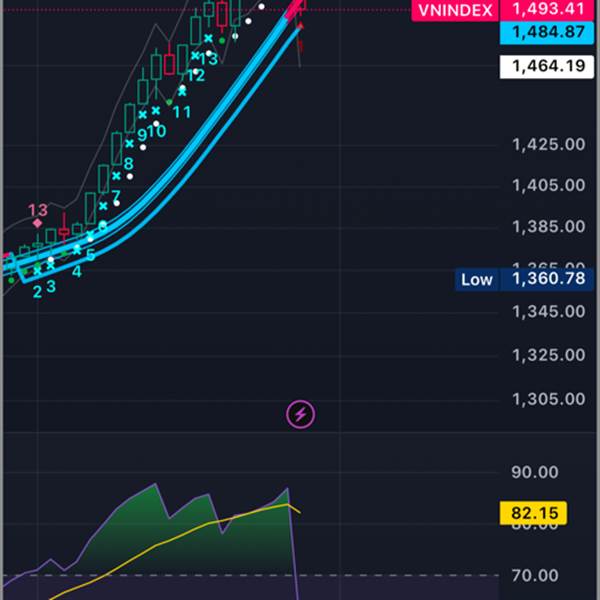Click the 1,493.41 current price tag
Image resolution: width=600 pixels, height=600 pixels.
pyautogui.click(x=548, y=9)
